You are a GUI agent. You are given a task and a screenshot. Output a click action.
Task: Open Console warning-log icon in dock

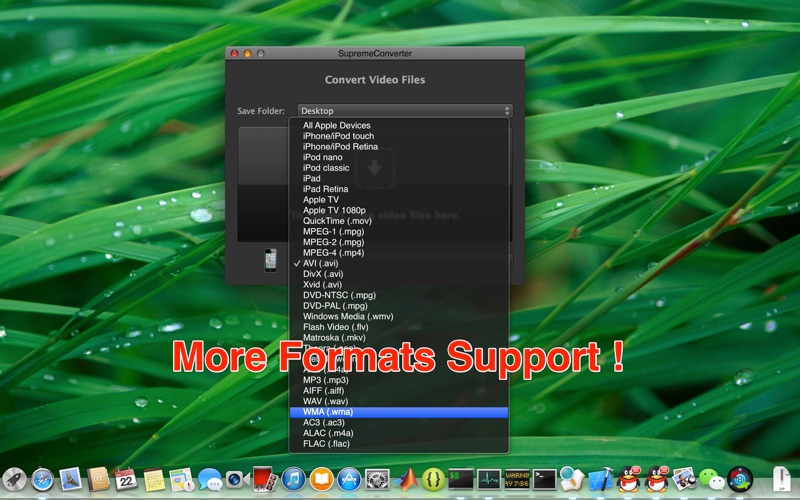[x=517, y=480]
